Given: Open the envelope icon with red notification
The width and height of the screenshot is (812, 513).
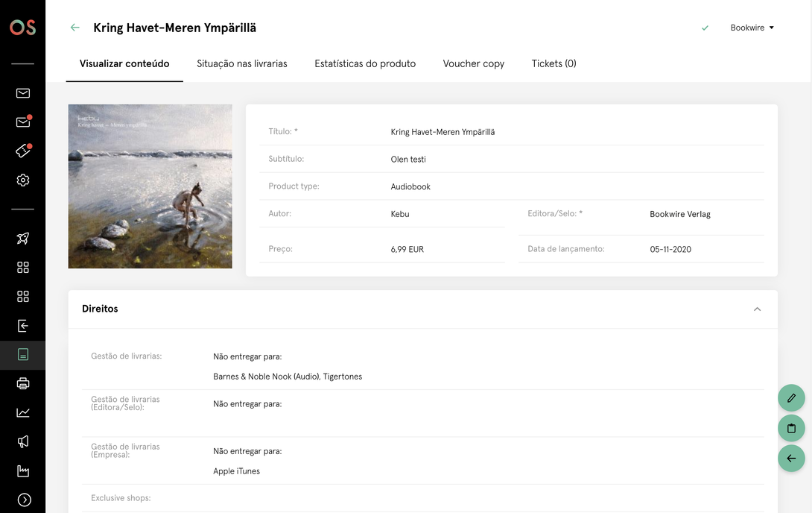Looking at the screenshot, I should coord(23,122).
